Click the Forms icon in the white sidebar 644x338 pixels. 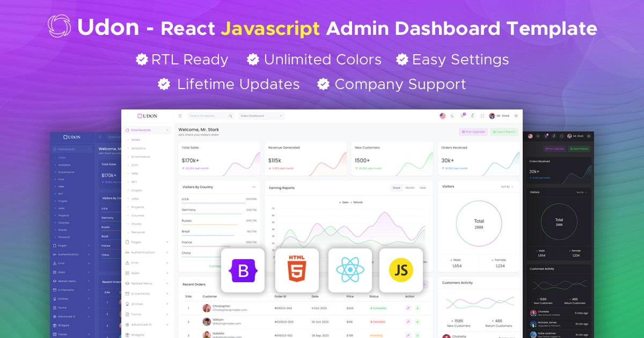click(x=127, y=314)
